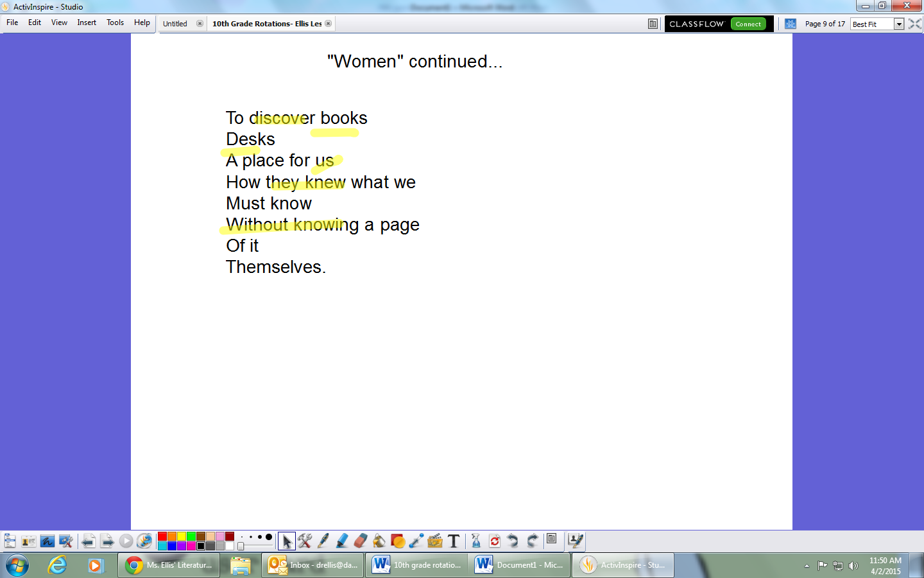This screenshot has height=578, width=924.
Task: Click the ClassFlow Connect button
Action: click(748, 24)
